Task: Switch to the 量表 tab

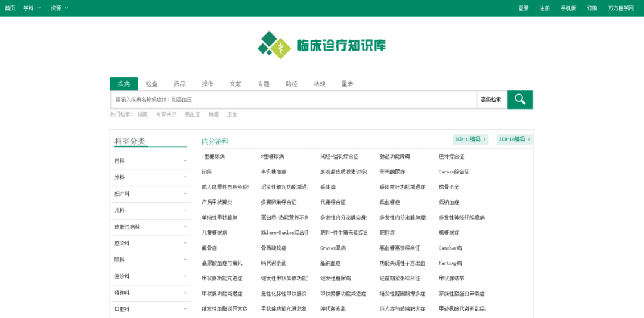Action: tap(347, 84)
